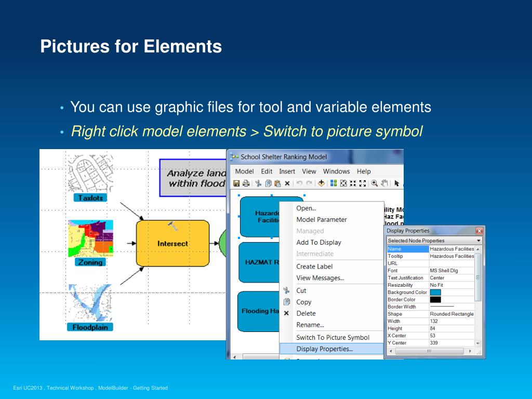Select the Intersect tool element
The image size is (532, 399).
(172, 243)
